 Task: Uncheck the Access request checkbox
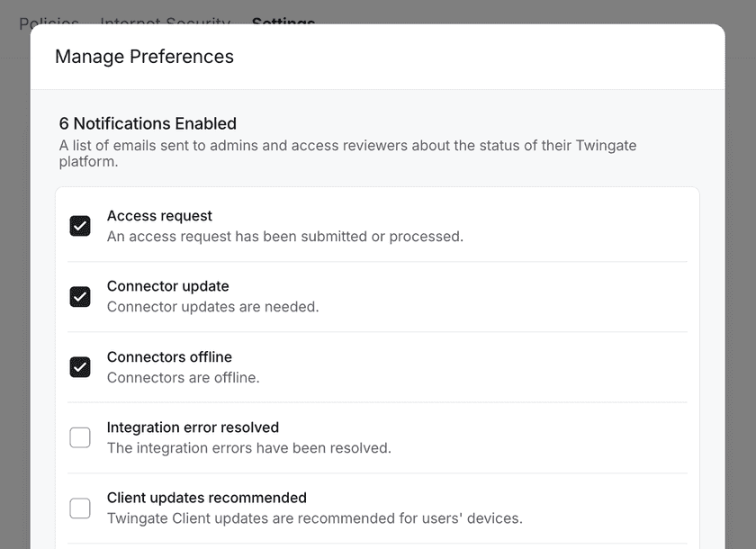tap(80, 226)
